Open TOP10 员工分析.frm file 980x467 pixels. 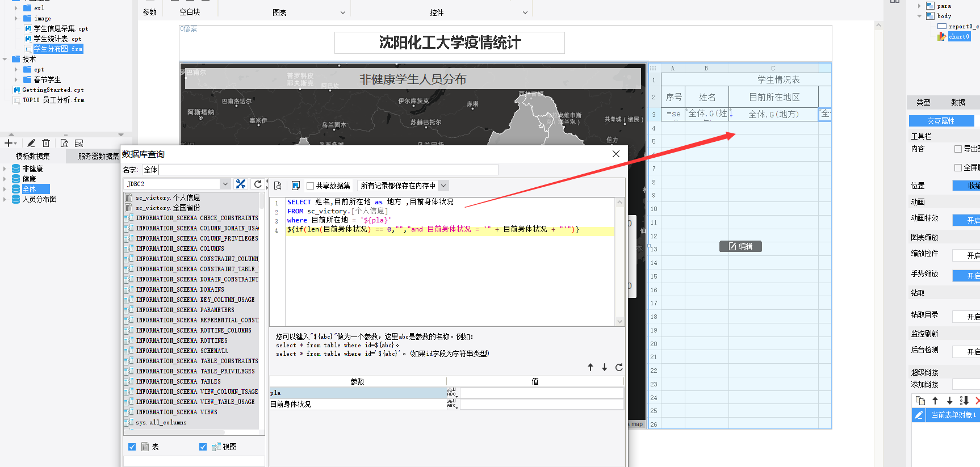53,100
